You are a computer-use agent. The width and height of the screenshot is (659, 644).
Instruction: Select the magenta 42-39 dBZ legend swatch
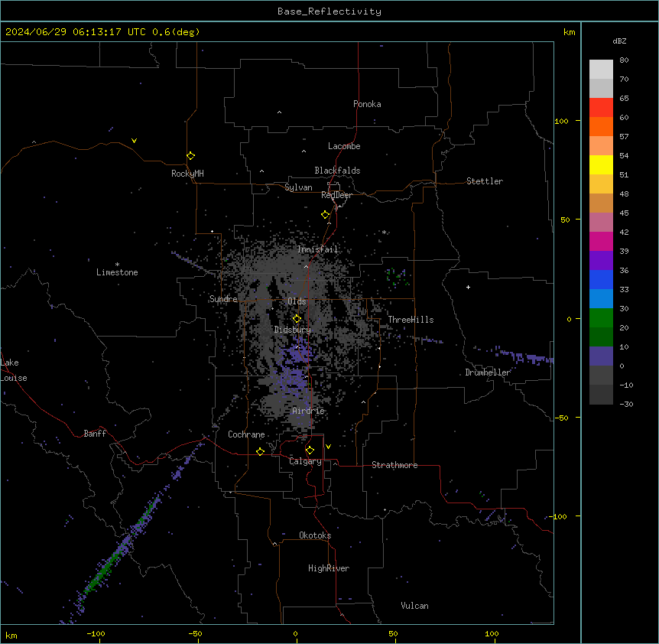click(x=601, y=241)
